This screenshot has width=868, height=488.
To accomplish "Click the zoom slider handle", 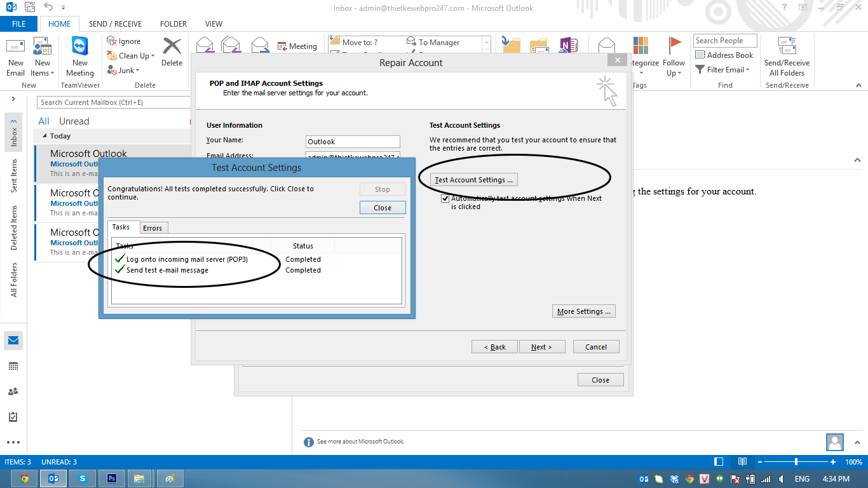I will pyautogui.click(x=796, y=462).
